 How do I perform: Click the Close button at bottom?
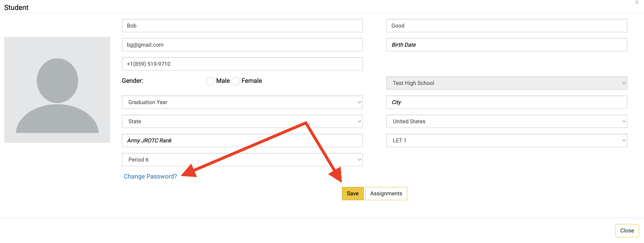point(626,230)
